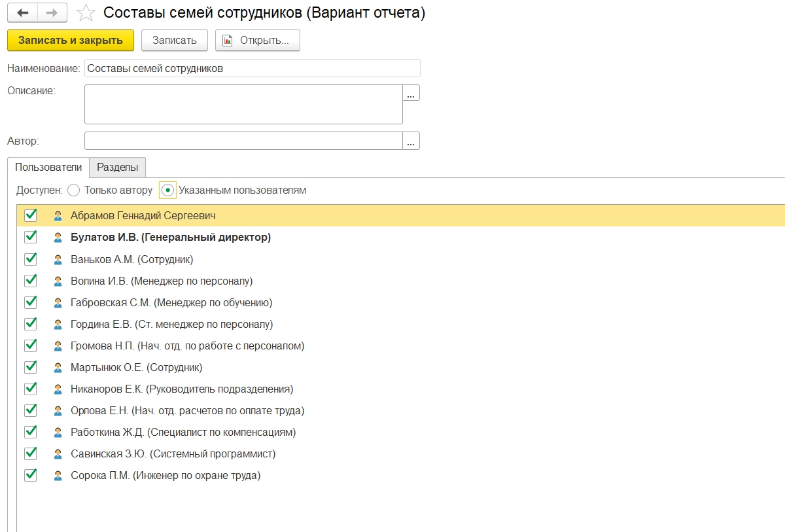
Task: Open the Автор field ellipsis selector
Action: click(411, 141)
